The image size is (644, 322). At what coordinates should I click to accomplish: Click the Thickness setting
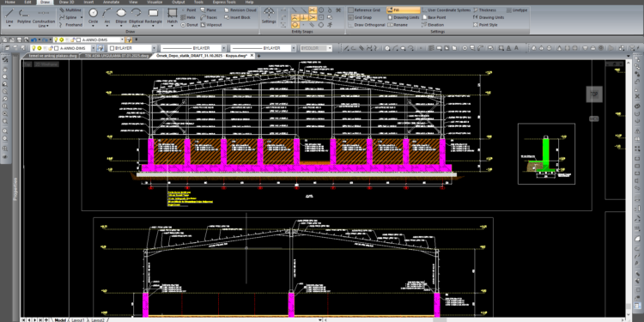click(485, 9)
